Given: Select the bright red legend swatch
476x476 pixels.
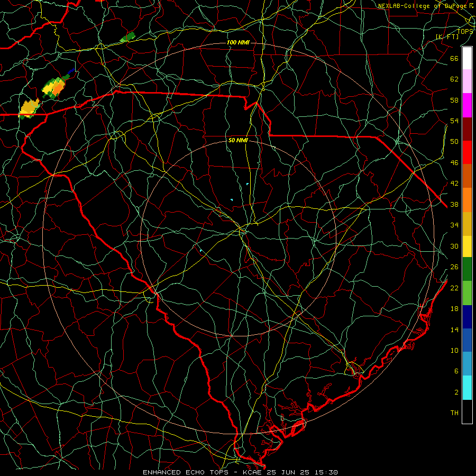Looking at the screenshot, I should (467, 152).
